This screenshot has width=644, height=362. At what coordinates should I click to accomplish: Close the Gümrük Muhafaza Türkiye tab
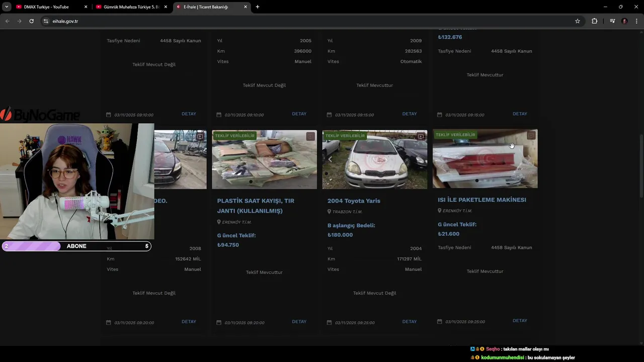166,7
